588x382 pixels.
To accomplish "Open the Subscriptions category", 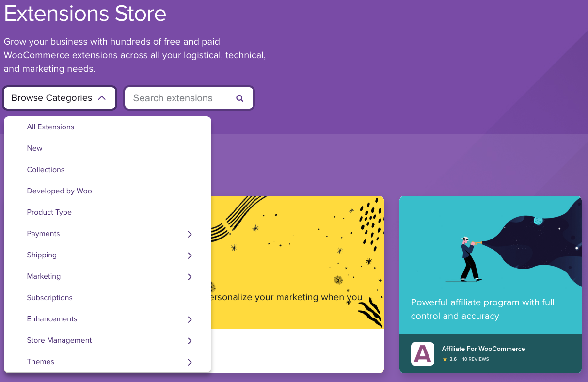I will pyautogui.click(x=49, y=298).
